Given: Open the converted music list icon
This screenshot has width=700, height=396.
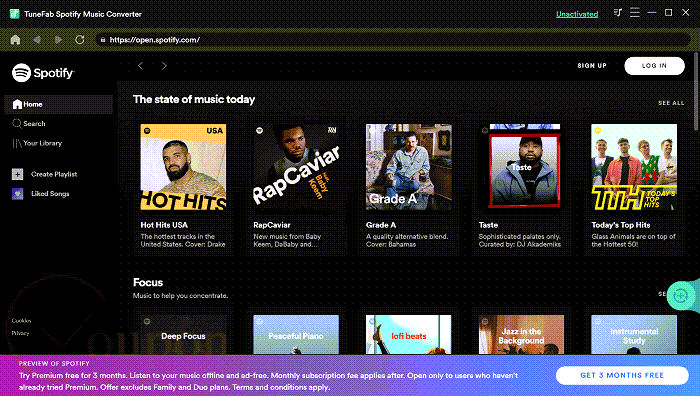Looking at the screenshot, I should pos(618,13).
